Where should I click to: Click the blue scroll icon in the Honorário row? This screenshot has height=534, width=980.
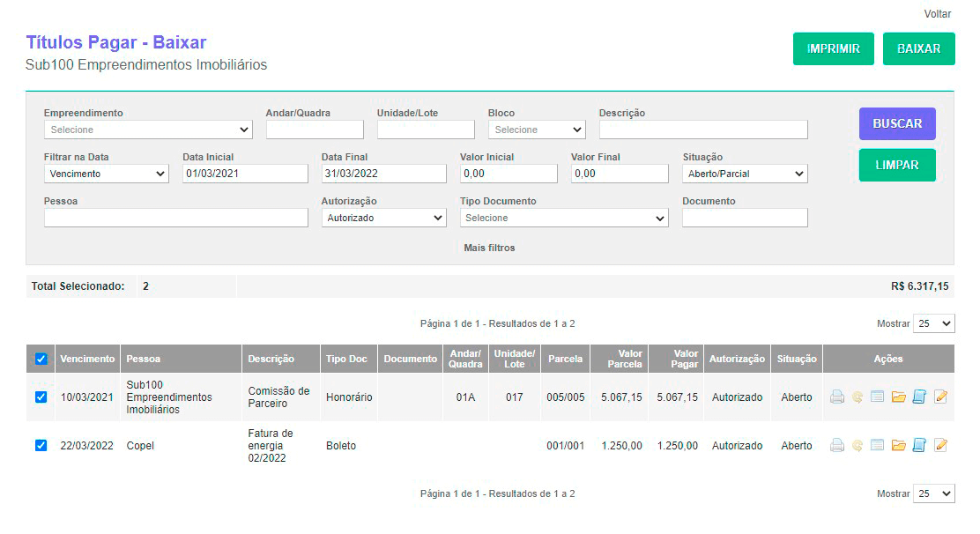tap(919, 397)
